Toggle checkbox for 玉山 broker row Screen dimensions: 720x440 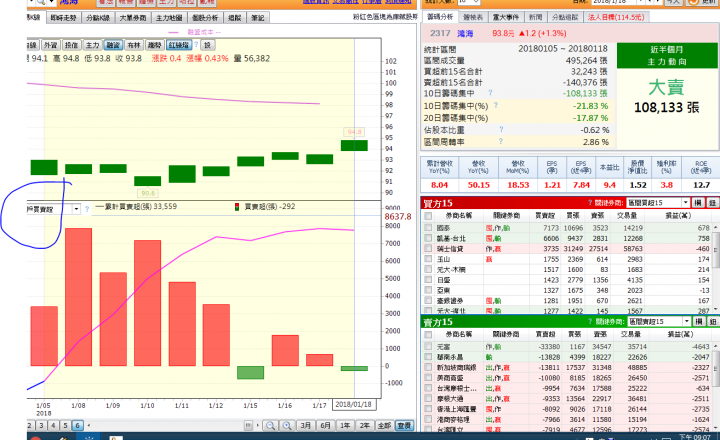(x=428, y=259)
